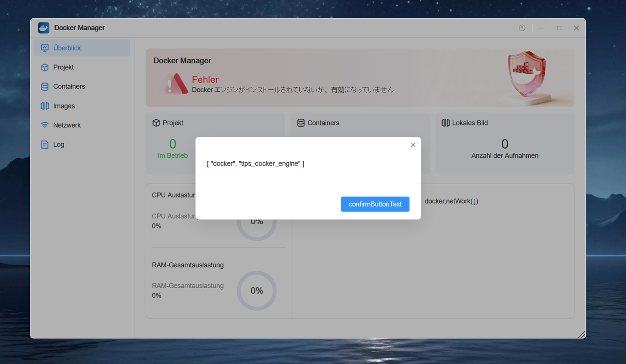Image resolution: width=626 pixels, height=364 pixels.
Task: Switch to the Netzwerk section
Action: [82, 125]
